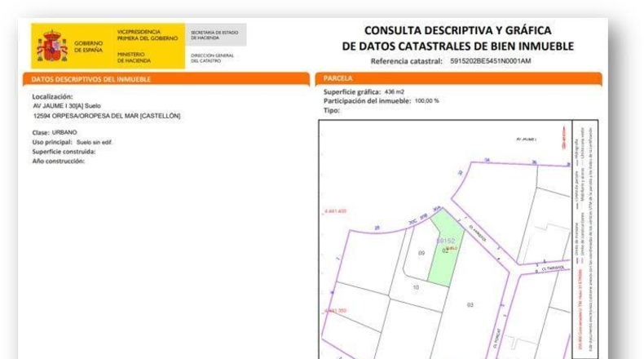Click the 'CL FORCAT' street label on the map
Viewport: 644px width, 359px height.
tap(497, 338)
